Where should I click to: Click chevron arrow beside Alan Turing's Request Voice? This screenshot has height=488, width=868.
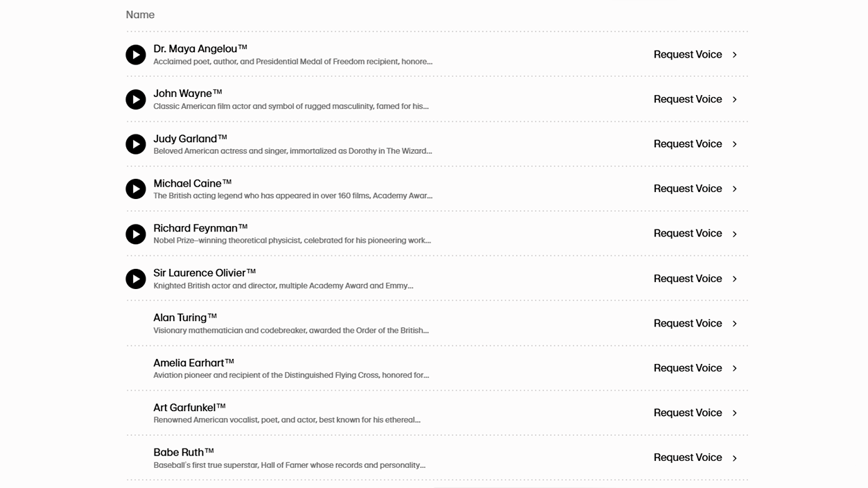tap(735, 324)
